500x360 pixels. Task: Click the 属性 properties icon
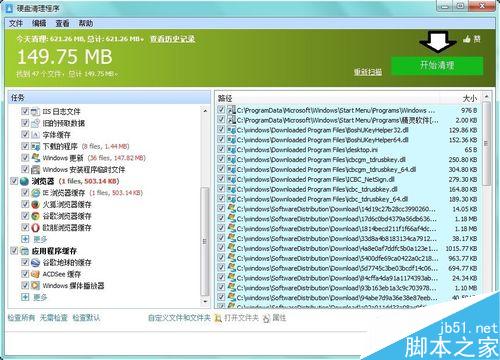pos(266,318)
